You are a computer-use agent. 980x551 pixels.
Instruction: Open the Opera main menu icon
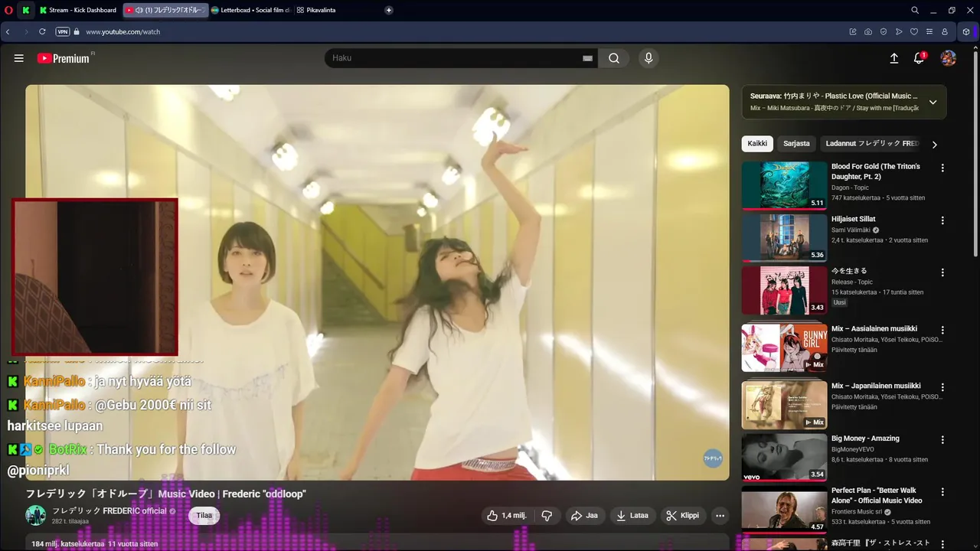8,10
